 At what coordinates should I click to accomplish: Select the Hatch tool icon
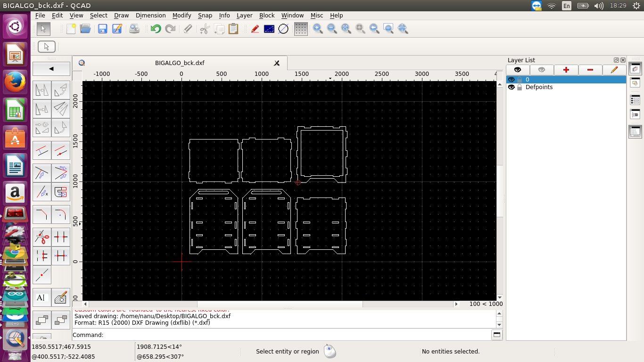click(61, 297)
